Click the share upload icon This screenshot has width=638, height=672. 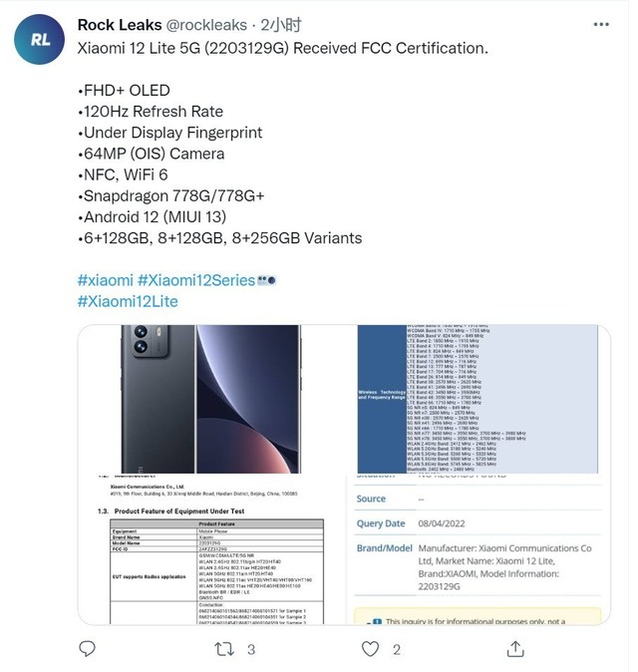coord(515,649)
